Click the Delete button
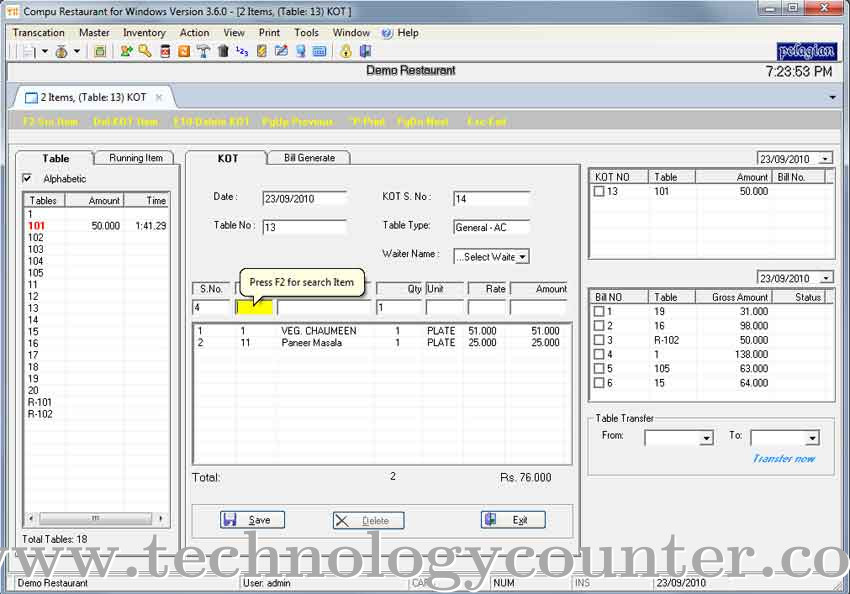 pyautogui.click(x=369, y=521)
